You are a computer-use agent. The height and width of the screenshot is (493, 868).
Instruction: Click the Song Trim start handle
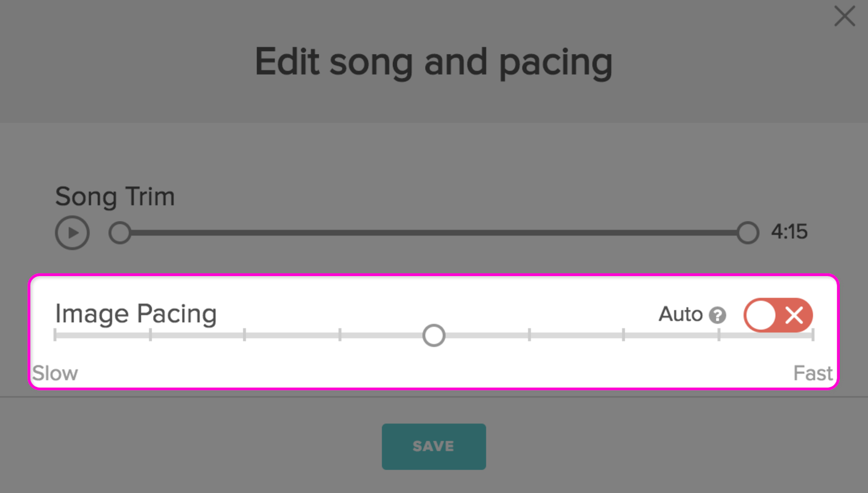(120, 233)
